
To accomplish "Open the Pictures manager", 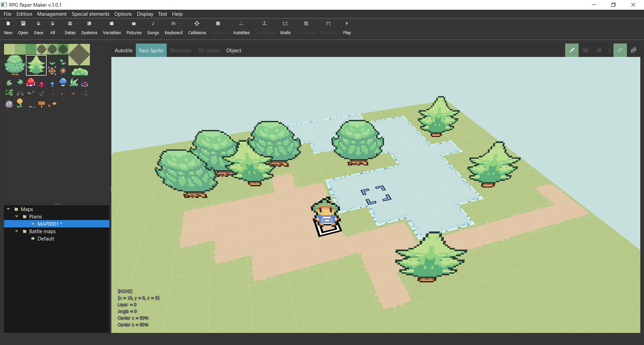I will tap(134, 27).
